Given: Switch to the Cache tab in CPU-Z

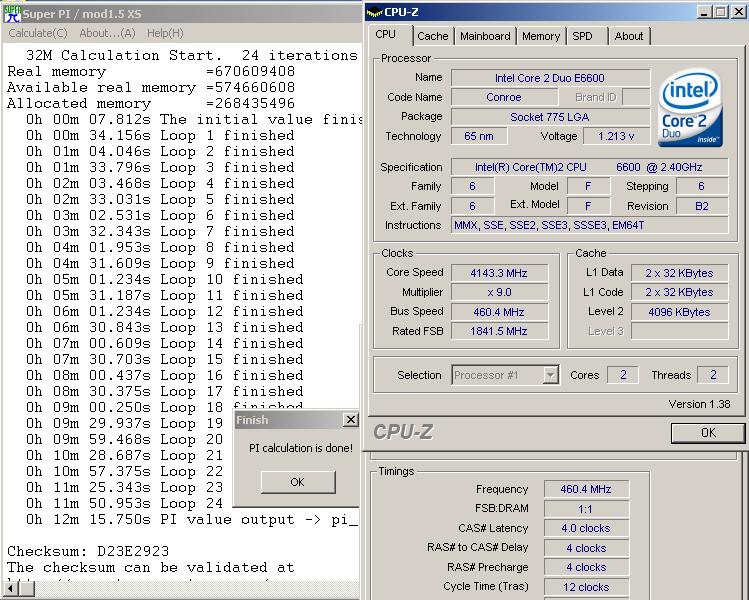Looking at the screenshot, I should click(433, 36).
